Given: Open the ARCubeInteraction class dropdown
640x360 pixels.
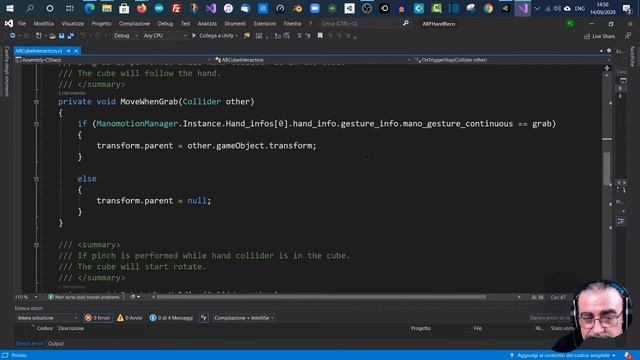Looking at the screenshot, I should tap(312, 60).
